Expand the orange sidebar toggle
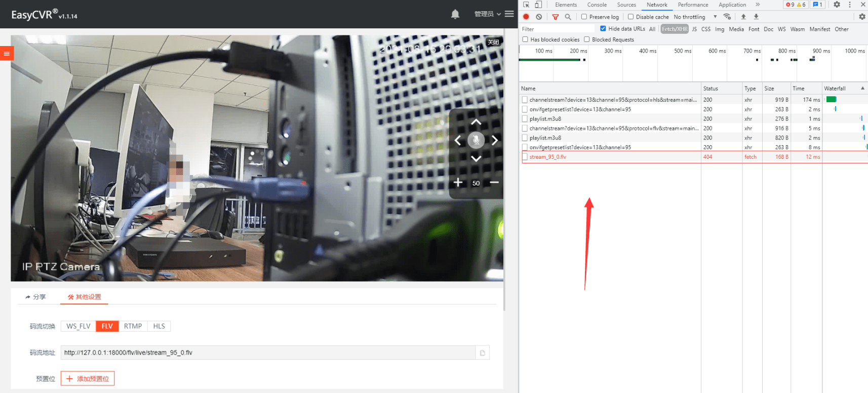The width and height of the screenshot is (868, 393). pos(7,53)
